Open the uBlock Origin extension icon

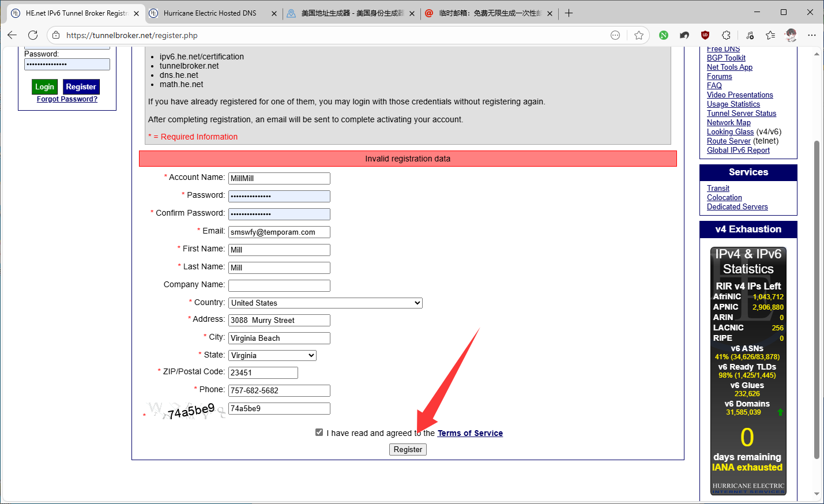click(705, 35)
